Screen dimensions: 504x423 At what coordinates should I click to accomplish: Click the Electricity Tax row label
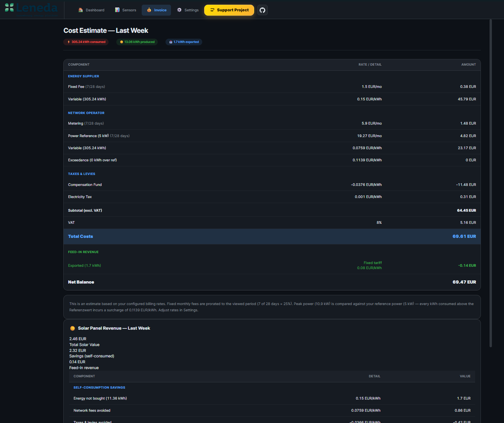click(x=80, y=197)
